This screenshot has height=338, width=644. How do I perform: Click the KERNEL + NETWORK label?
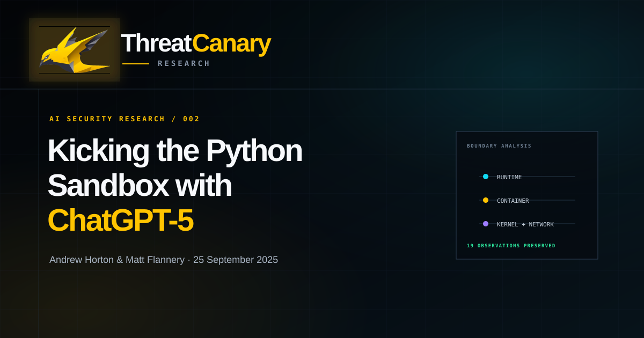point(525,224)
